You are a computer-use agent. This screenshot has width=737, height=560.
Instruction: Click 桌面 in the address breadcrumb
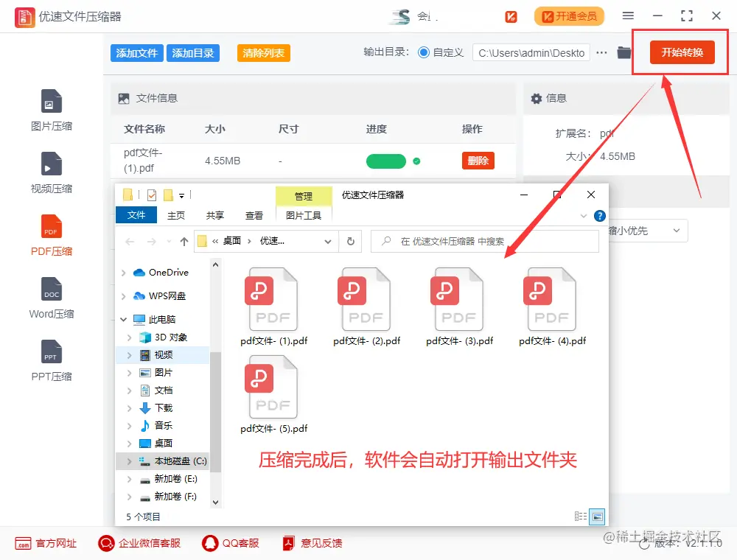pyautogui.click(x=231, y=241)
